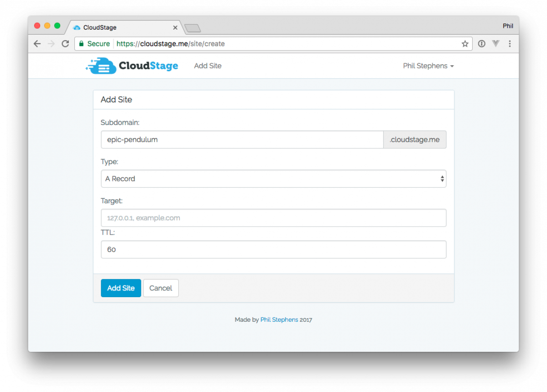547x392 pixels.
Task: Bookmark the page with the star icon
Action: tap(465, 44)
